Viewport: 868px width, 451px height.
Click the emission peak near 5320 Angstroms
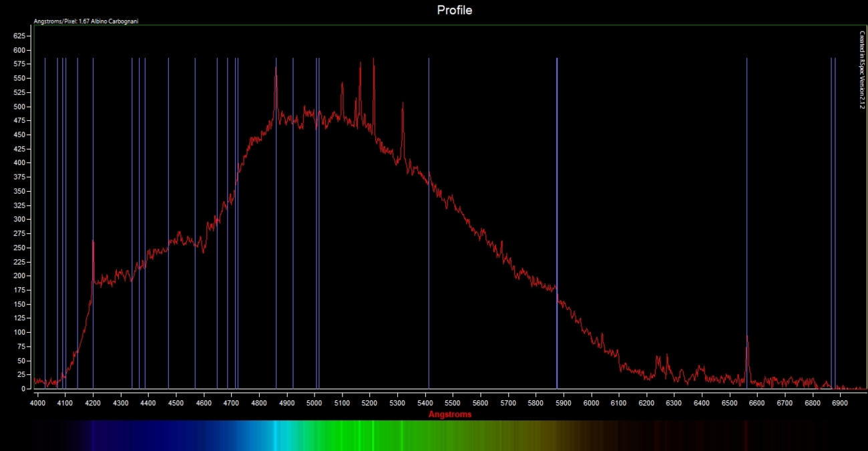(x=403, y=104)
